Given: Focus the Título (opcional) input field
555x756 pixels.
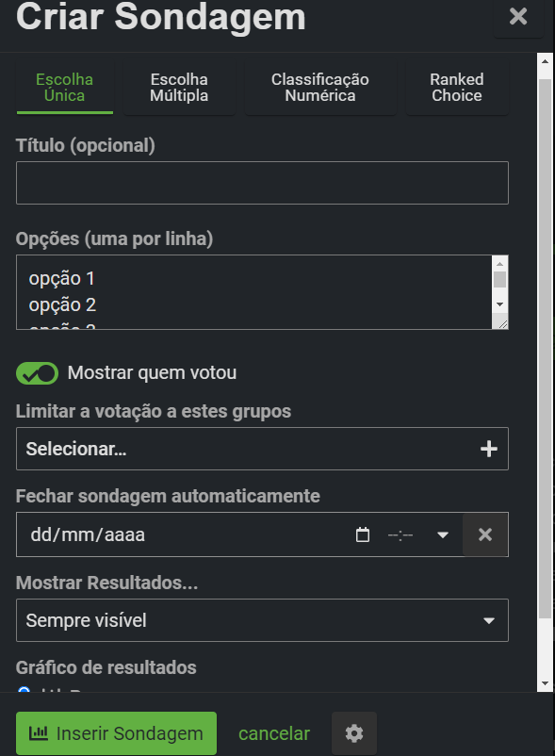Looking at the screenshot, I should 262,183.
